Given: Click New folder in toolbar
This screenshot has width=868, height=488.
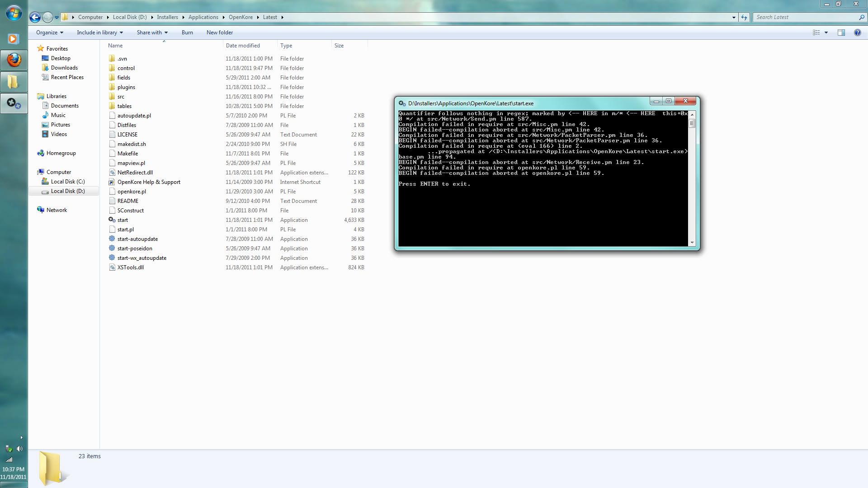Looking at the screenshot, I should pos(220,33).
